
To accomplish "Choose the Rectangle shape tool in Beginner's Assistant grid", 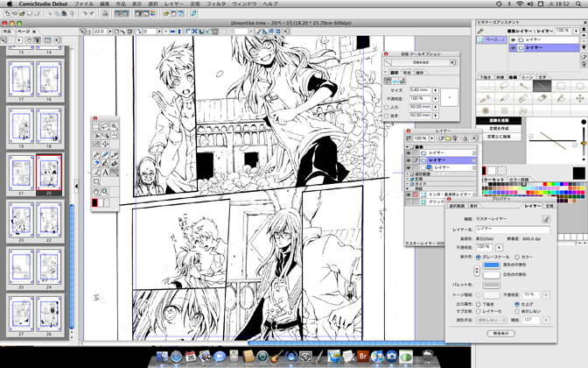I will pyautogui.click(x=561, y=86).
